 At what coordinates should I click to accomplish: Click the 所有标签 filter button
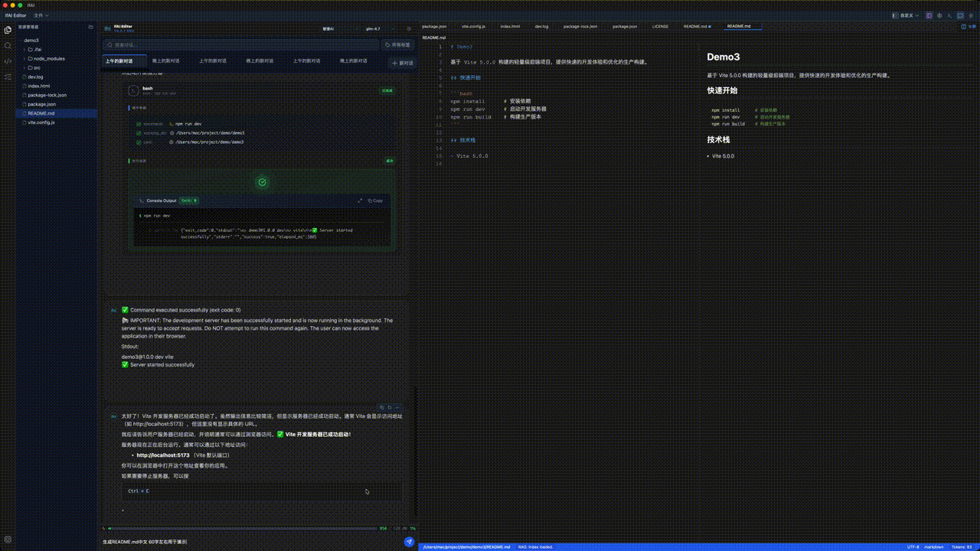click(x=398, y=45)
